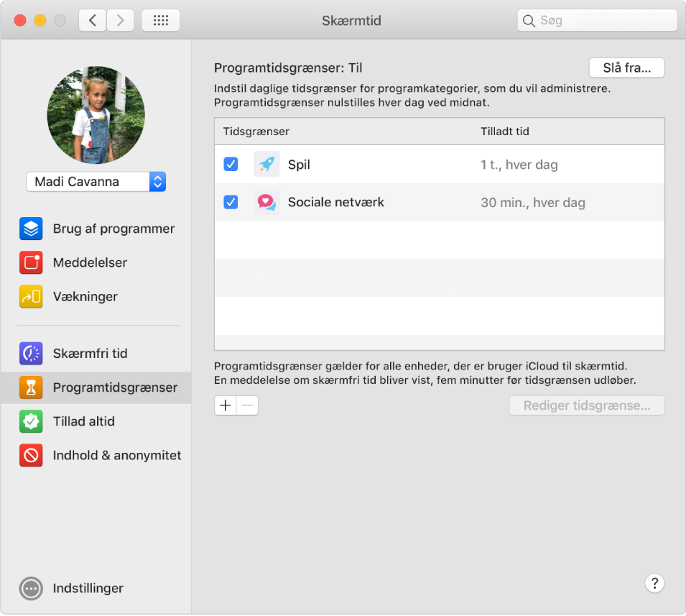
Task: Open Indhold & anonymitet section
Action: tap(96, 456)
